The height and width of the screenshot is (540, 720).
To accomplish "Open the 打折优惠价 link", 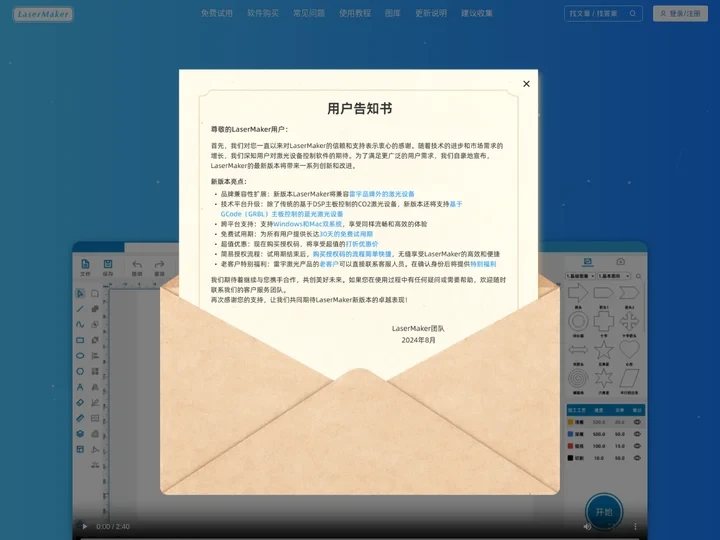I will point(362,244).
